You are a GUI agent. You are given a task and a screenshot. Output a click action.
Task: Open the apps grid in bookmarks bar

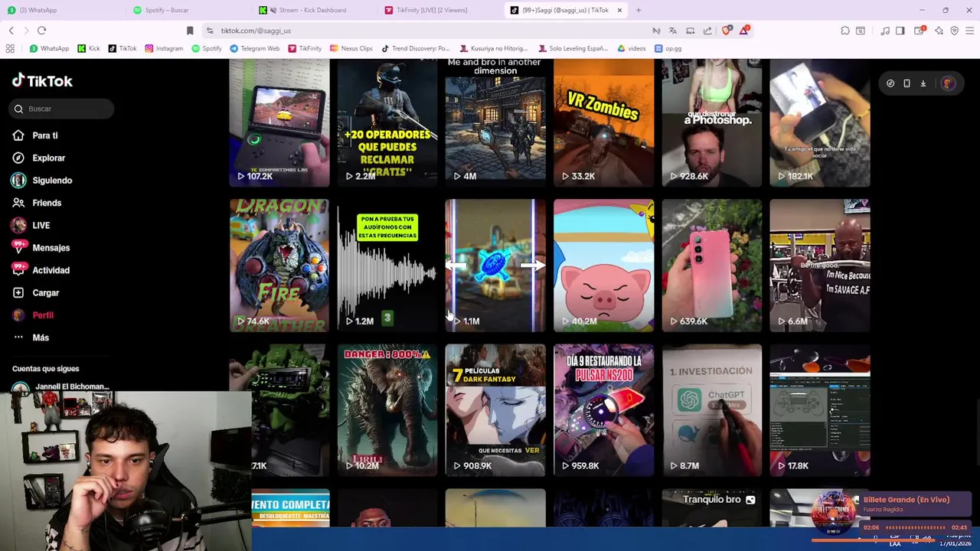point(10,48)
